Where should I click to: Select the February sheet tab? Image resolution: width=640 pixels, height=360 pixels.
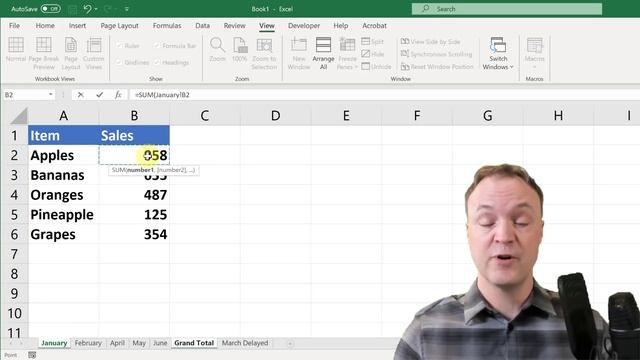pyautogui.click(x=88, y=343)
